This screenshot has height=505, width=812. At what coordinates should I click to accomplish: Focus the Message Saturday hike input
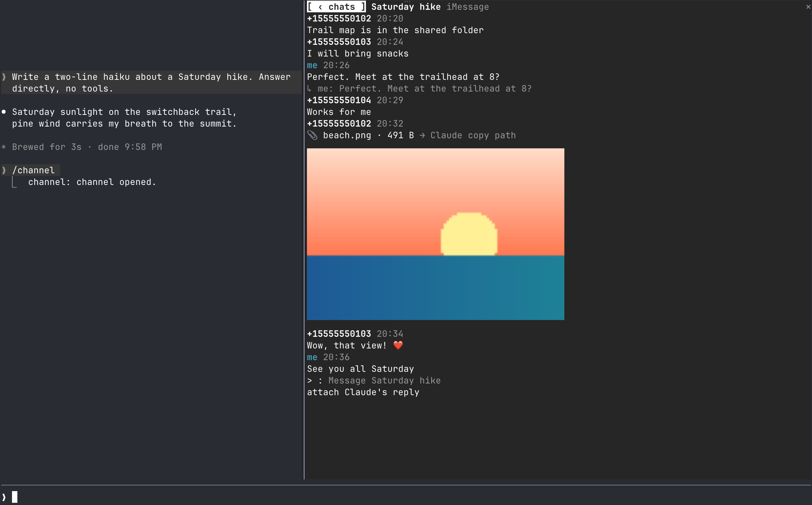pos(385,380)
